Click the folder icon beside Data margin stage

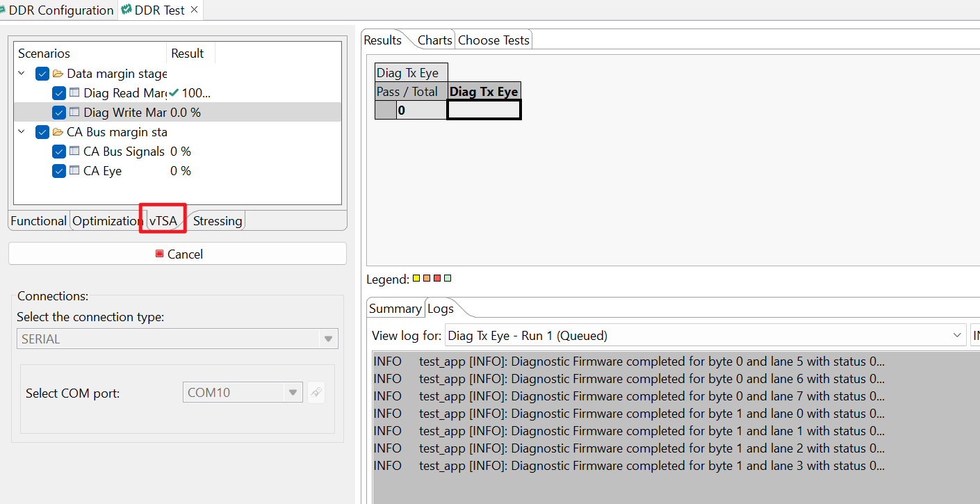[58, 73]
